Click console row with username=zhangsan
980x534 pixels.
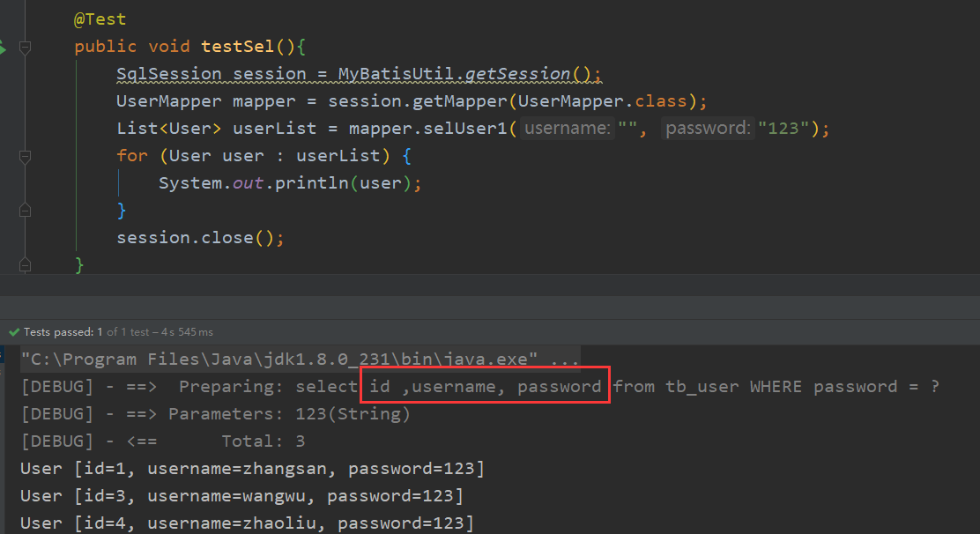pyautogui.click(x=253, y=469)
